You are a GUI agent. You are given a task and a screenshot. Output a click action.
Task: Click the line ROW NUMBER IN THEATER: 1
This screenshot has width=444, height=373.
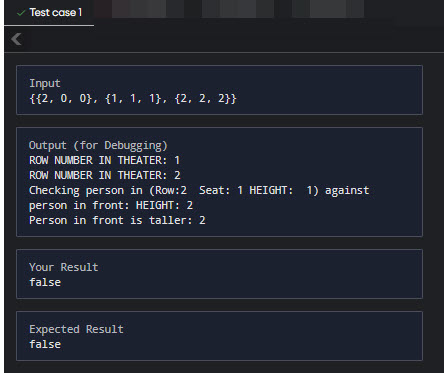pos(104,160)
